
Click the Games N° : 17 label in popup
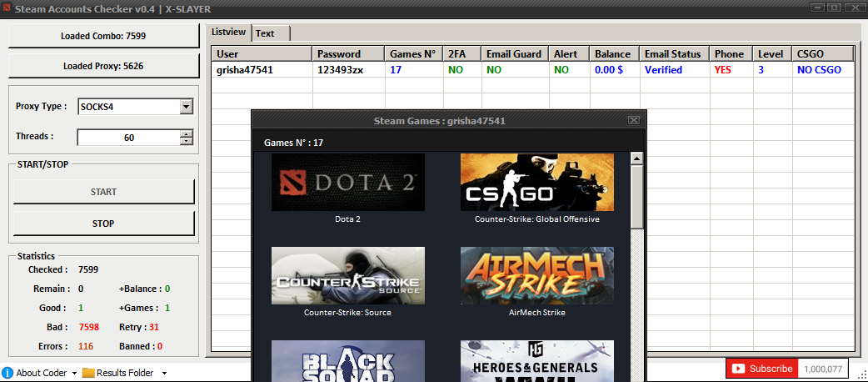[293, 143]
